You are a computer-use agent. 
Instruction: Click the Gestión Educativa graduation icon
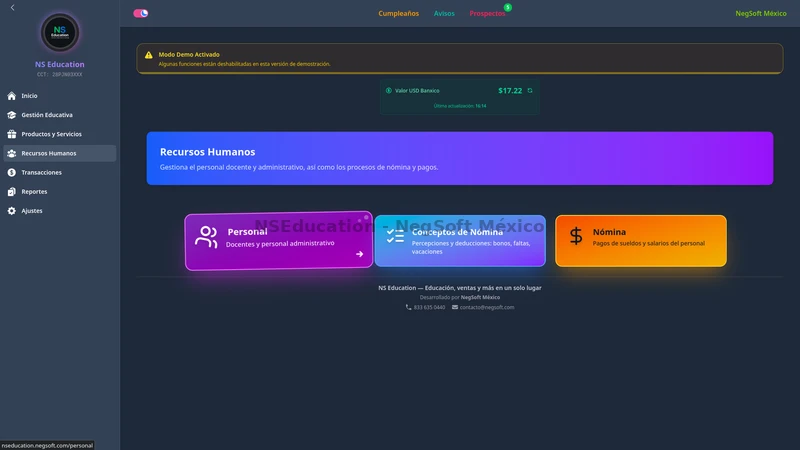click(12, 115)
